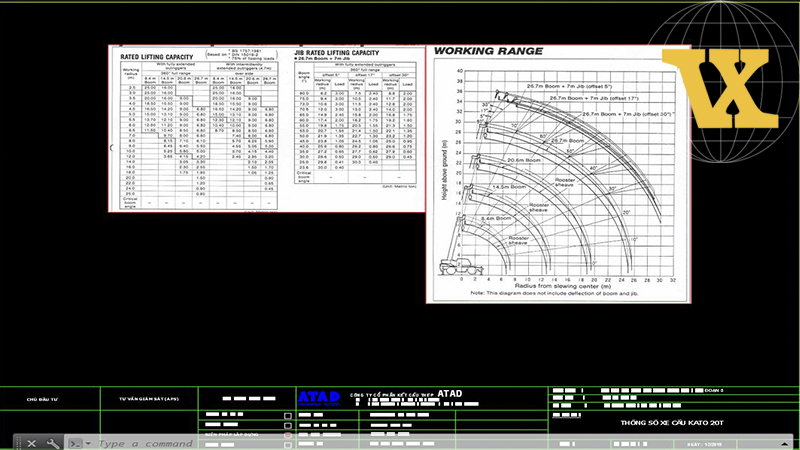Open command line customize wrench menu
Screen dimensions: 800x450
pyautogui.click(x=53, y=443)
